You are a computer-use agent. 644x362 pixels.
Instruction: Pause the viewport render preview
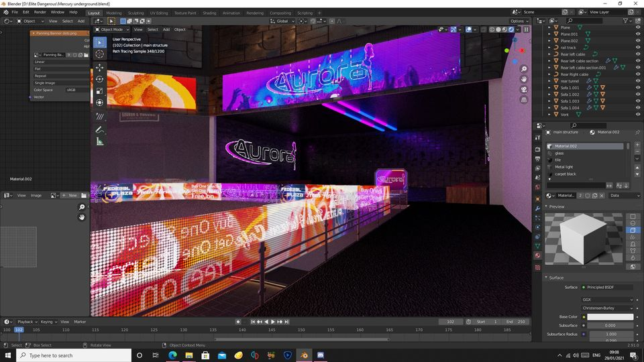[x=526, y=29]
